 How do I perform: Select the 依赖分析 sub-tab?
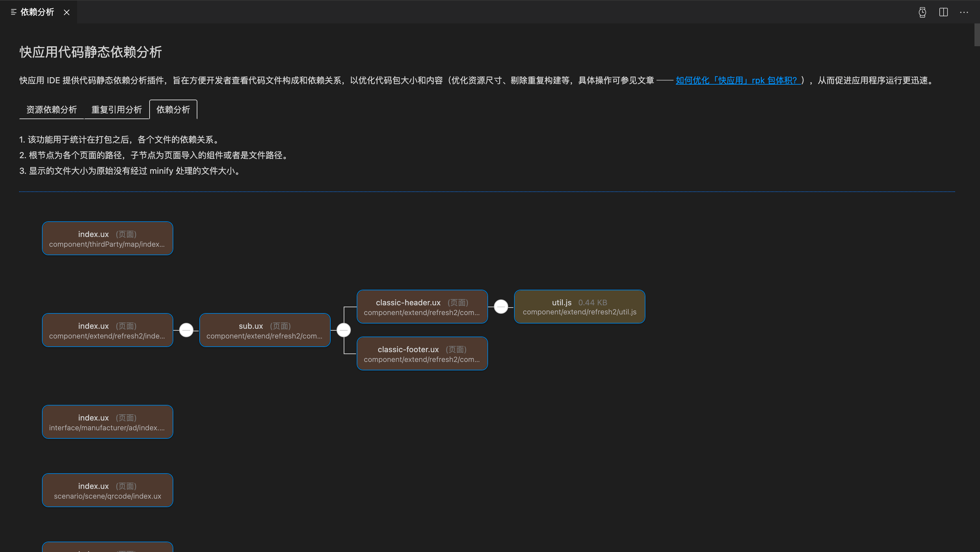click(x=173, y=110)
